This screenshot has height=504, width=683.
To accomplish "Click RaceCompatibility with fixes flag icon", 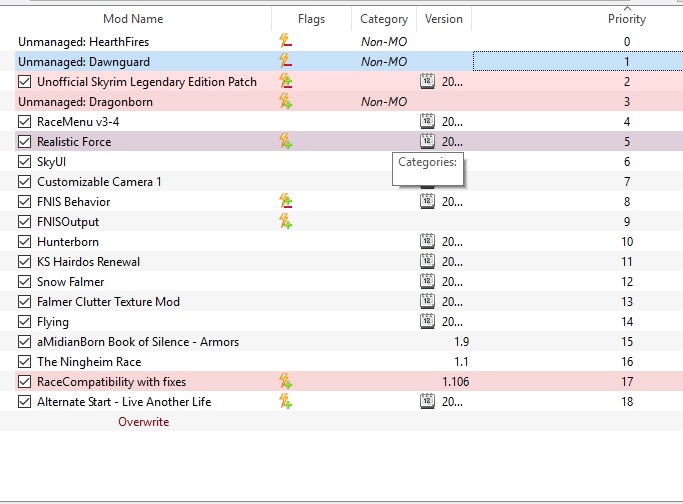I will [x=285, y=382].
